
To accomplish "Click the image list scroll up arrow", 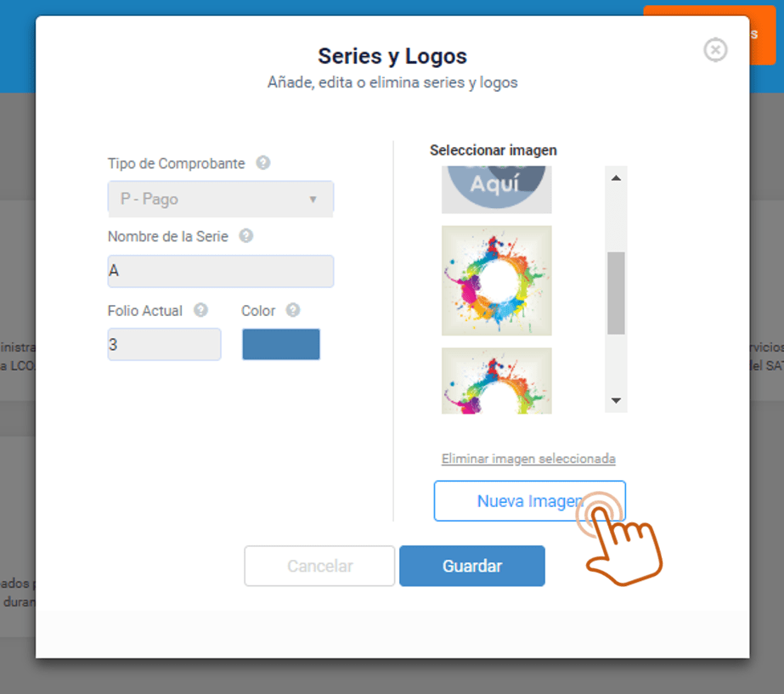I will pyautogui.click(x=616, y=178).
